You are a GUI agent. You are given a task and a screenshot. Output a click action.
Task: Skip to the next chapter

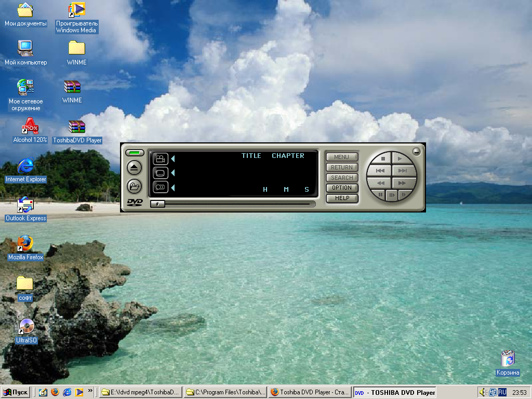pyautogui.click(x=403, y=170)
